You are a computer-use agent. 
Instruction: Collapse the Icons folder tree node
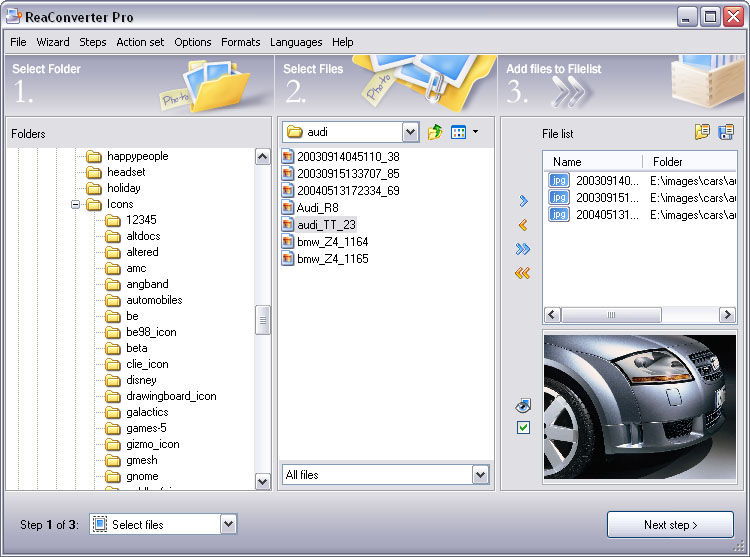point(75,204)
